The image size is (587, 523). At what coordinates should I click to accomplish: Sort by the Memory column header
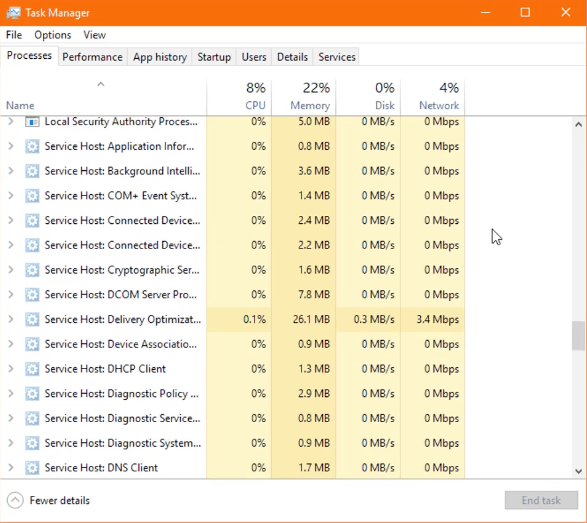point(304,97)
